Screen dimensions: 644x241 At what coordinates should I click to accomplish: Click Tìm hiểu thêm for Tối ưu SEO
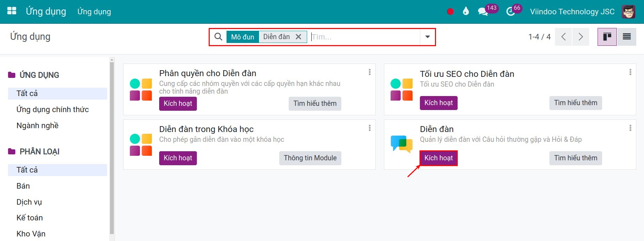click(x=576, y=103)
